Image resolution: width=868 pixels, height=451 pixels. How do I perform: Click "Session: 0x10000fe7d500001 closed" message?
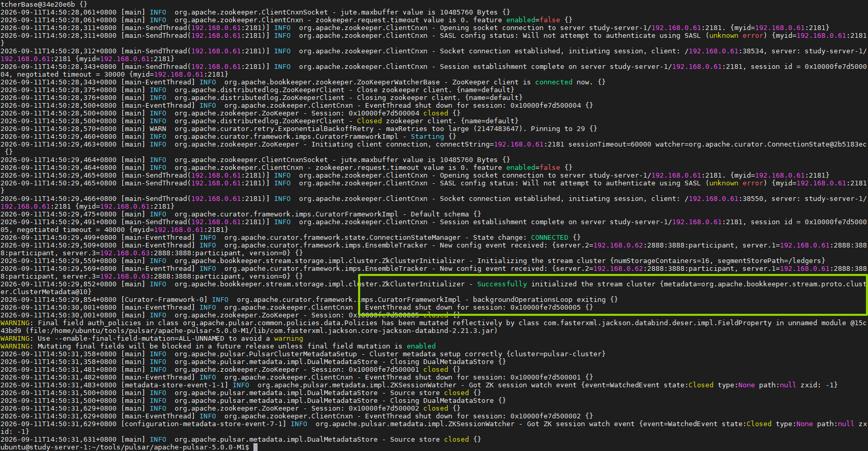pyautogui.click(x=380, y=370)
